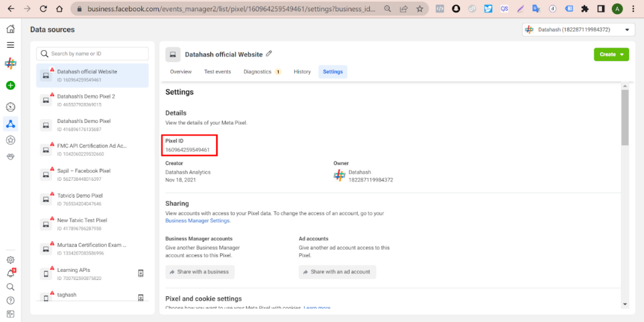Click the share icon in address bar
The height and width of the screenshot is (322, 644).
click(404, 9)
